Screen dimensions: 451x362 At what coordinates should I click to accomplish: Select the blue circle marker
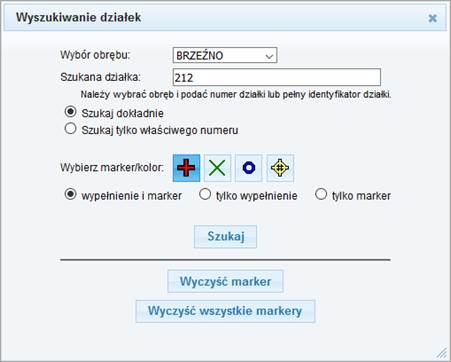pos(249,168)
